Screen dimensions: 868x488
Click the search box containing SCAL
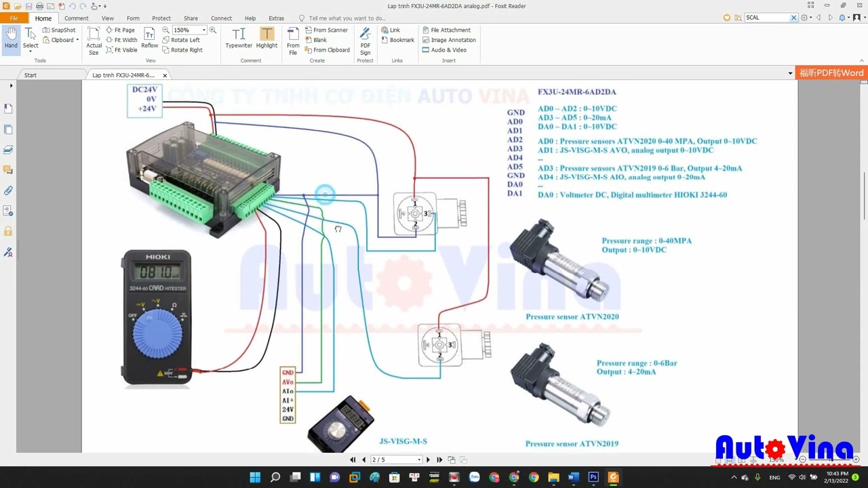coord(767,18)
